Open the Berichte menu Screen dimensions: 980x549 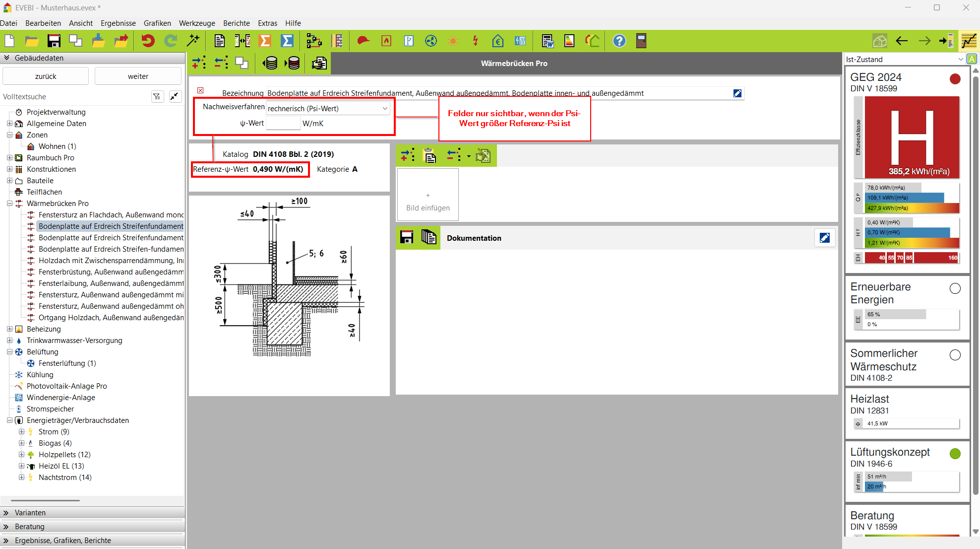click(236, 23)
